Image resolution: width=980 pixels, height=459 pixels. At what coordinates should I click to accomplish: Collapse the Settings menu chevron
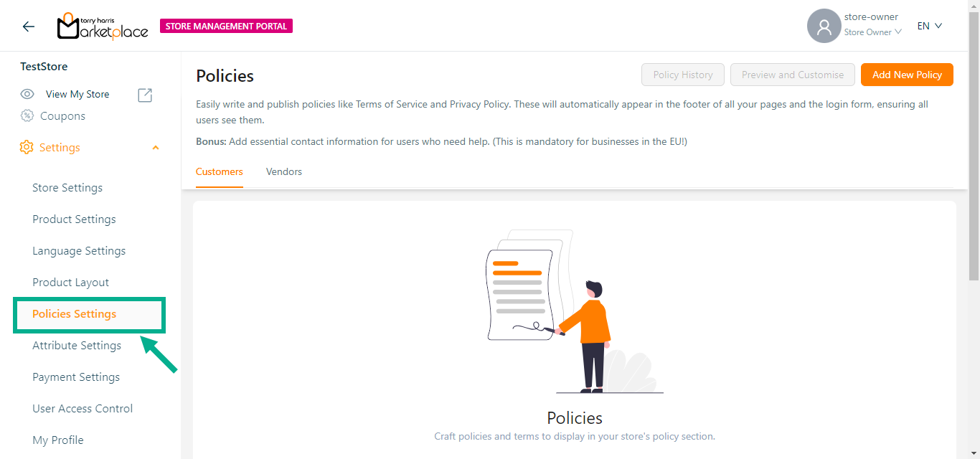(156, 148)
